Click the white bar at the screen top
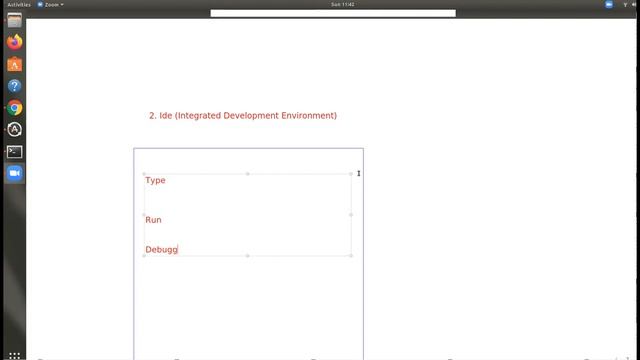 tap(333, 13)
